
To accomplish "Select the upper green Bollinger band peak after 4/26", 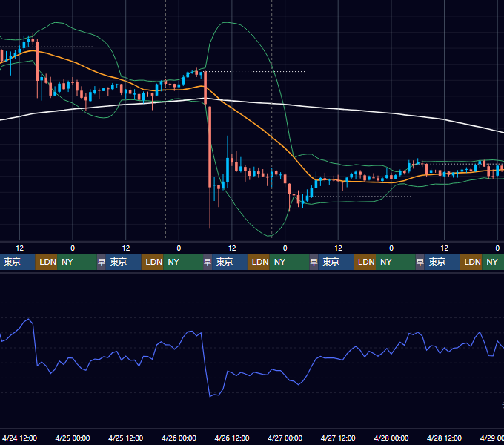I will pos(227,22).
